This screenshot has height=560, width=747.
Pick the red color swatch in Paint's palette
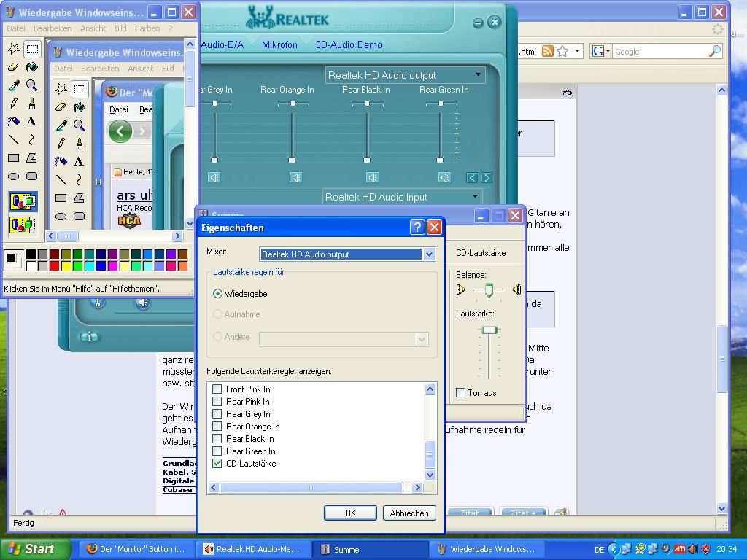click(x=54, y=265)
